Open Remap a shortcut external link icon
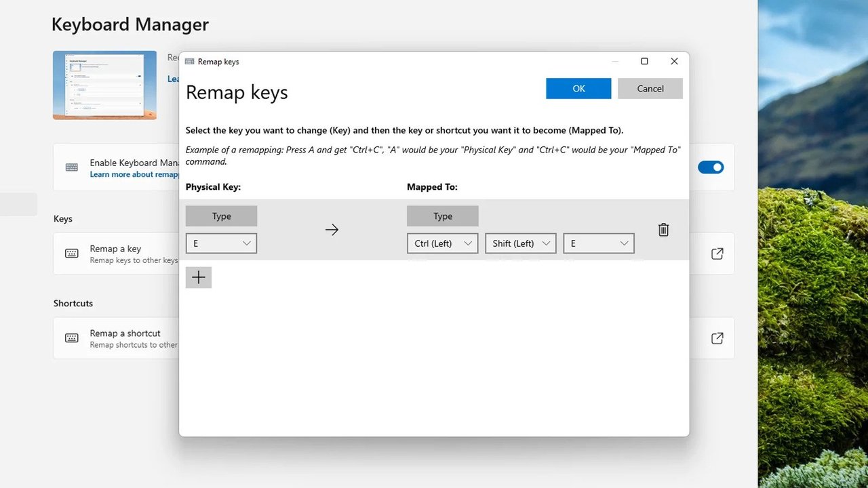This screenshot has width=868, height=488. pos(717,338)
